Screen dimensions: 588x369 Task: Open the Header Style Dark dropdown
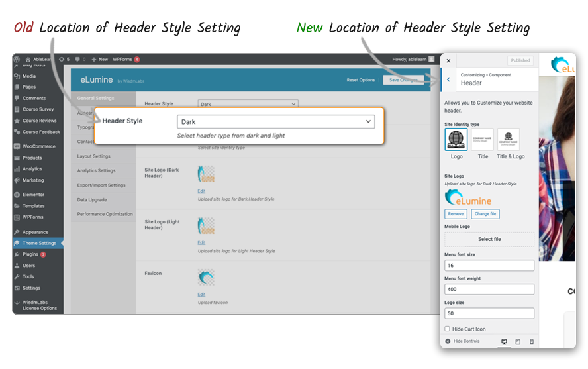pyautogui.click(x=275, y=122)
